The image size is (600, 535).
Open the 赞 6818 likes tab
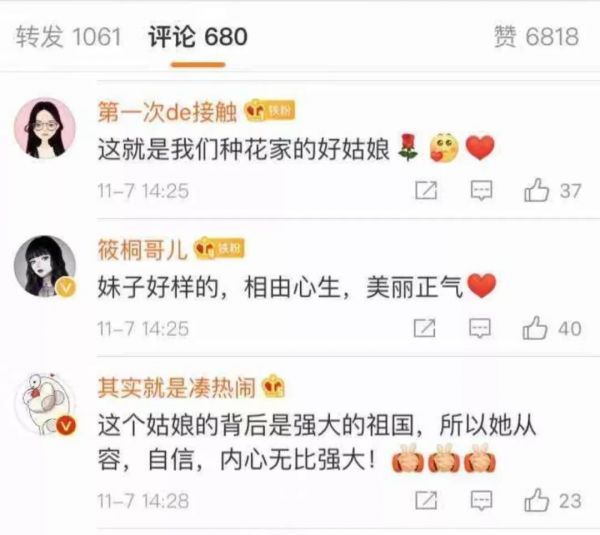(x=536, y=37)
